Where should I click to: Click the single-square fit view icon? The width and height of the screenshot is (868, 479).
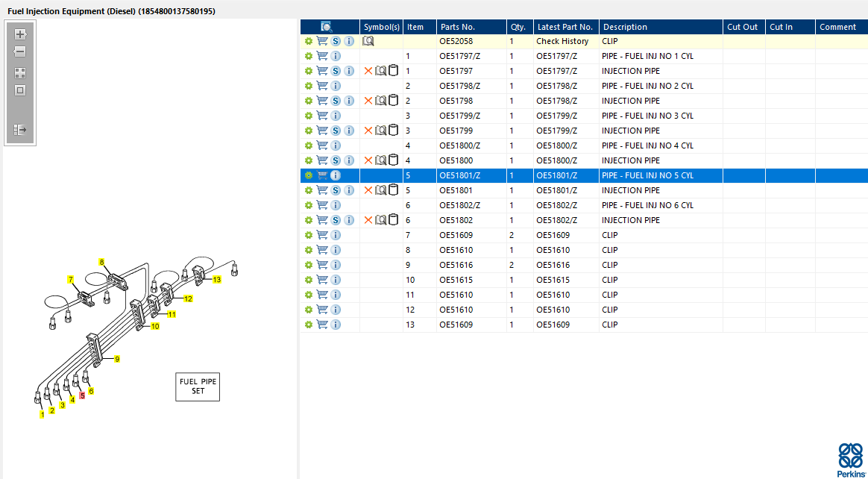(x=20, y=90)
